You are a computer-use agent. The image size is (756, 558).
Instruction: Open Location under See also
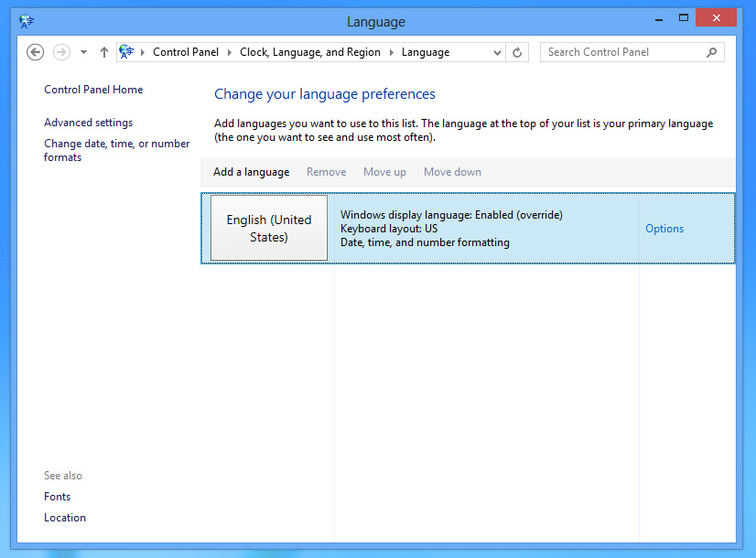(65, 518)
